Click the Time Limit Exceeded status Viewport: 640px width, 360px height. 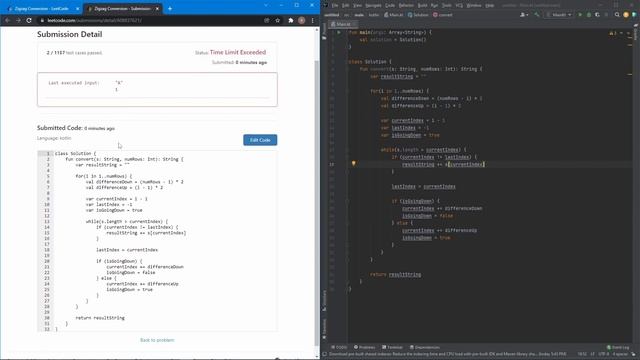[238, 52]
